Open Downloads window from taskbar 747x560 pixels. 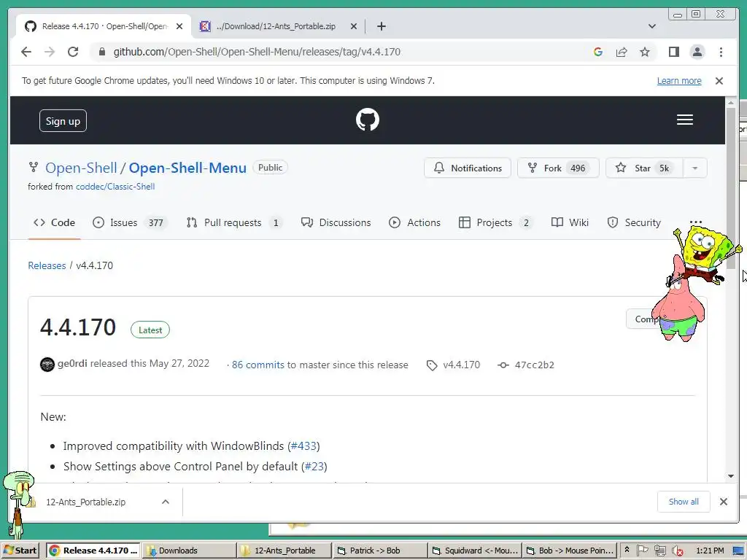tap(187, 551)
